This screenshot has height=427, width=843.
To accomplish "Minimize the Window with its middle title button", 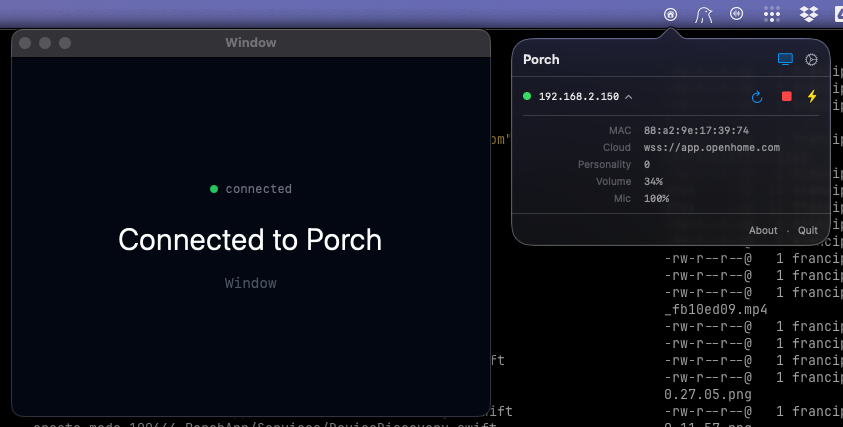I will click(45, 43).
